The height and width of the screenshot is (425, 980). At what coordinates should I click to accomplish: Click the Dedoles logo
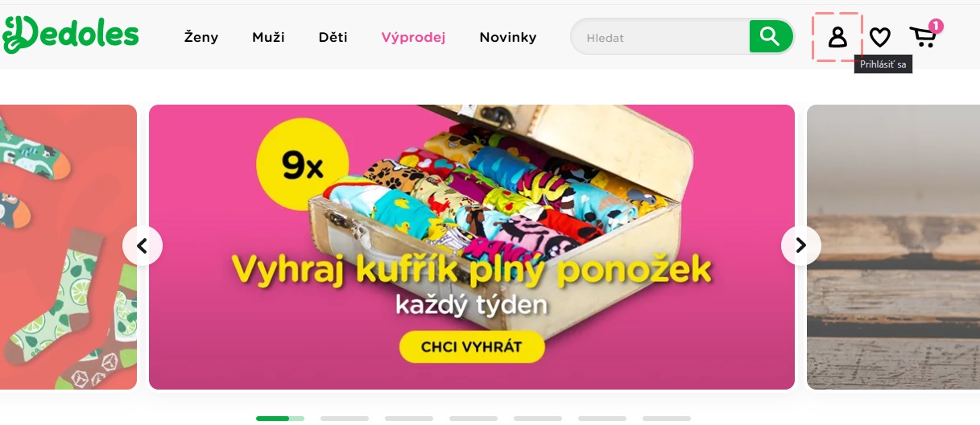point(70,35)
